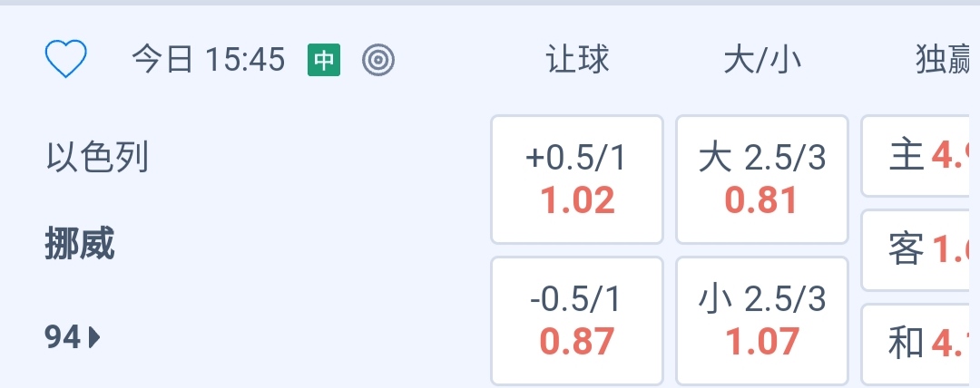Viewport: 980px width, 388px height.
Task: Open the 以色列 team name
Action: (97, 159)
